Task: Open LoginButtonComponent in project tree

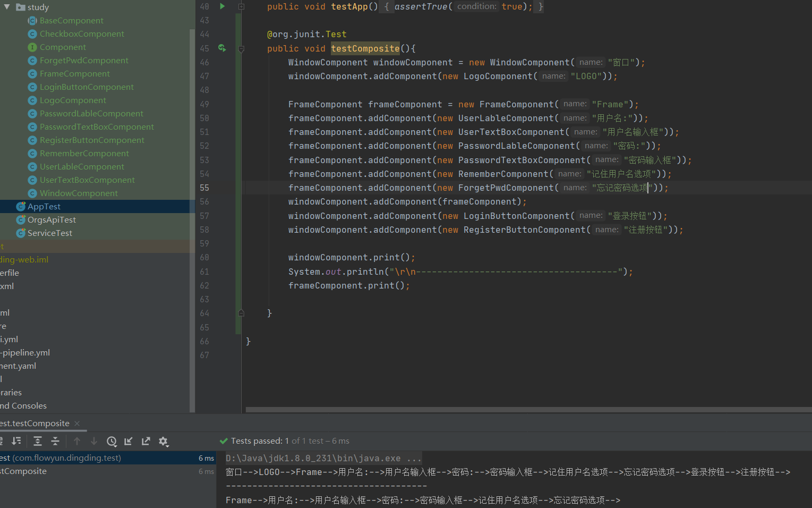Action: tap(87, 87)
